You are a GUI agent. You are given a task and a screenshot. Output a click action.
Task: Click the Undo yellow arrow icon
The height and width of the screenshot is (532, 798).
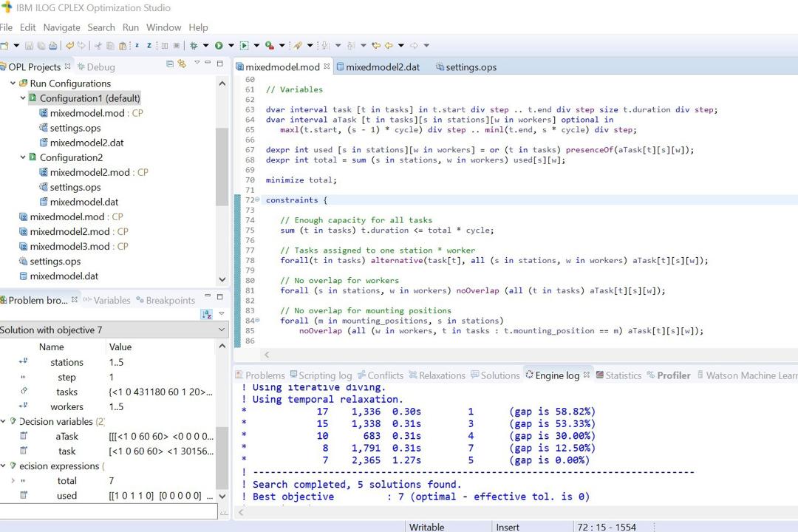point(69,45)
